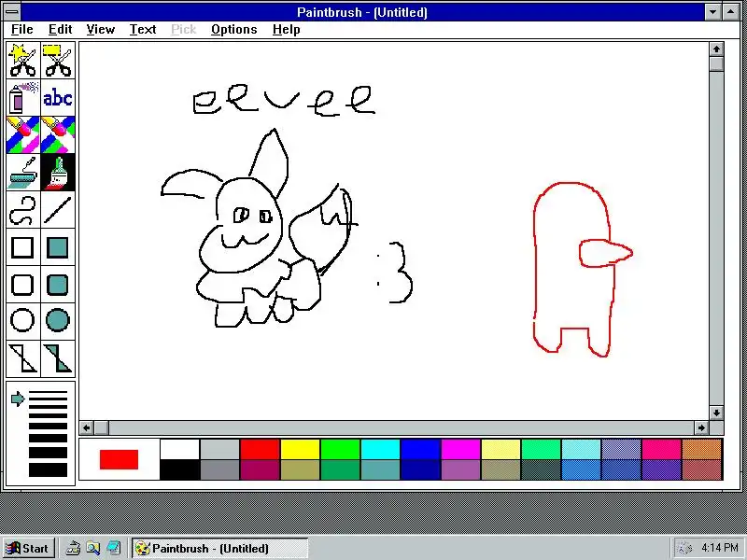Open the File menu

21,30
